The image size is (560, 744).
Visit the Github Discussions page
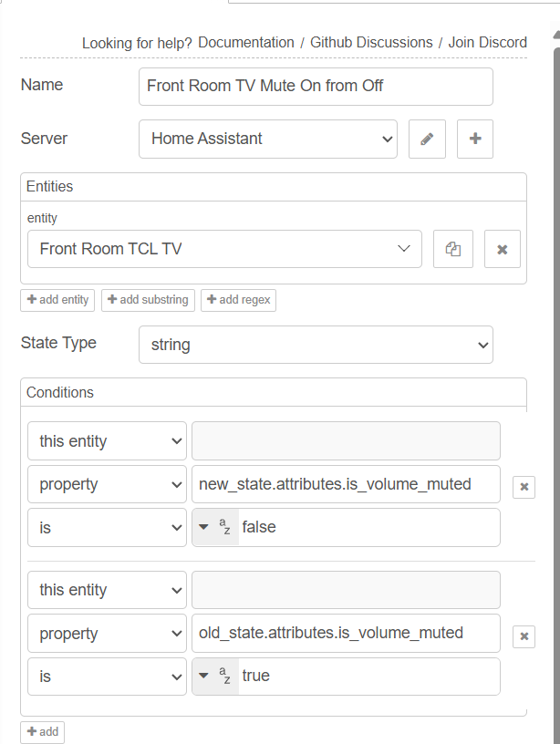370,42
